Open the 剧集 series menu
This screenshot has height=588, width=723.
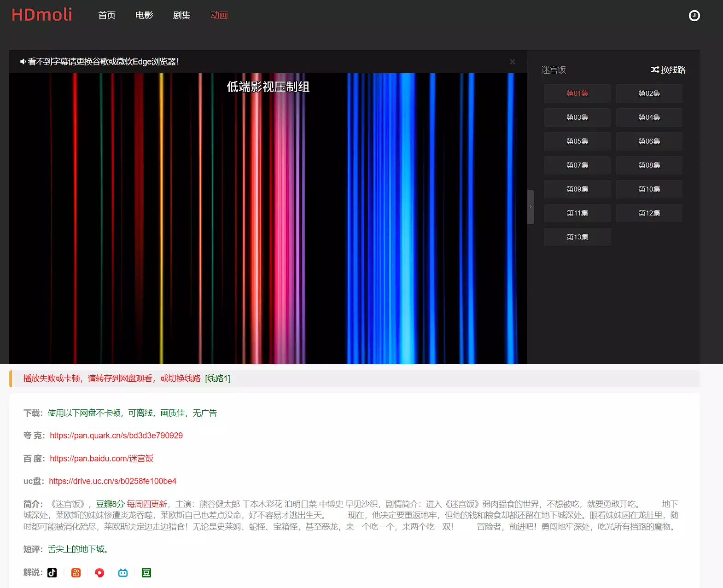(181, 15)
